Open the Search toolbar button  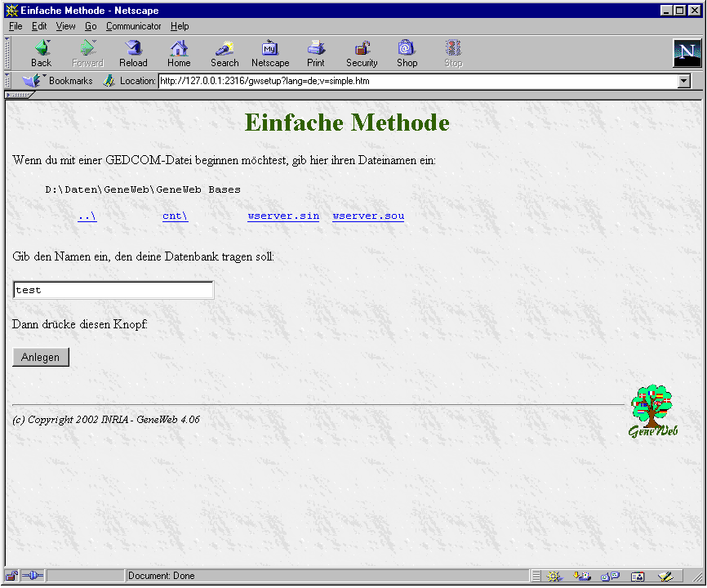(225, 53)
